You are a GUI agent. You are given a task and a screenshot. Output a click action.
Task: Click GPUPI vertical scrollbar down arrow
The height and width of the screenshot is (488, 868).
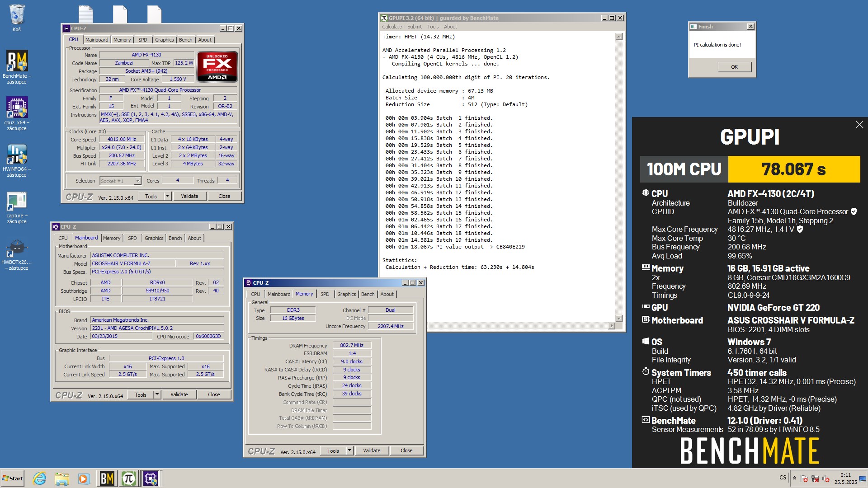[x=618, y=318]
